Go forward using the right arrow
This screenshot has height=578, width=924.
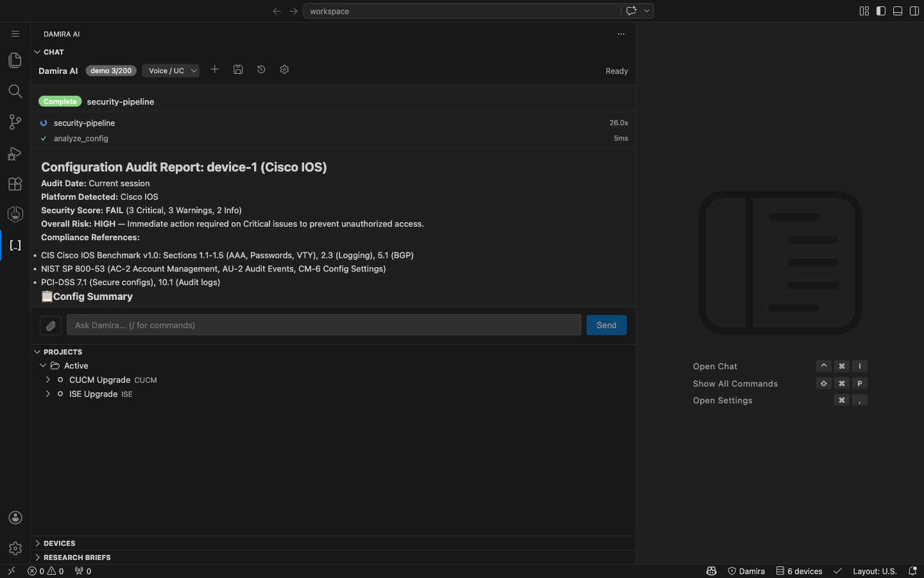click(293, 11)
